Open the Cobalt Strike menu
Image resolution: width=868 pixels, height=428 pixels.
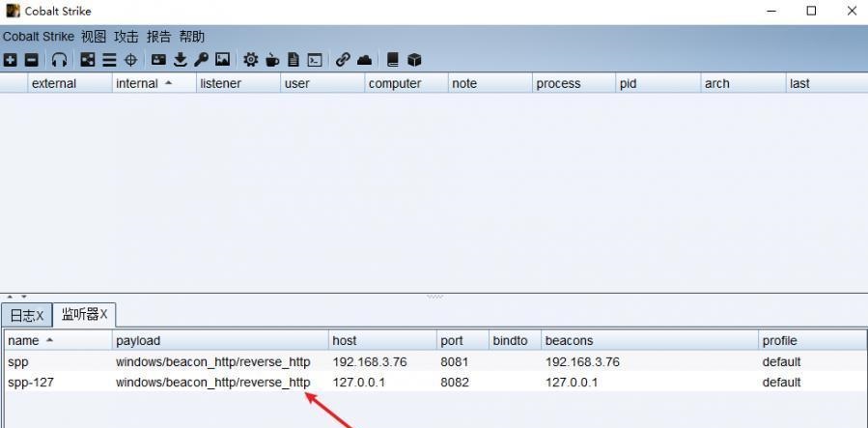point(39,37)
